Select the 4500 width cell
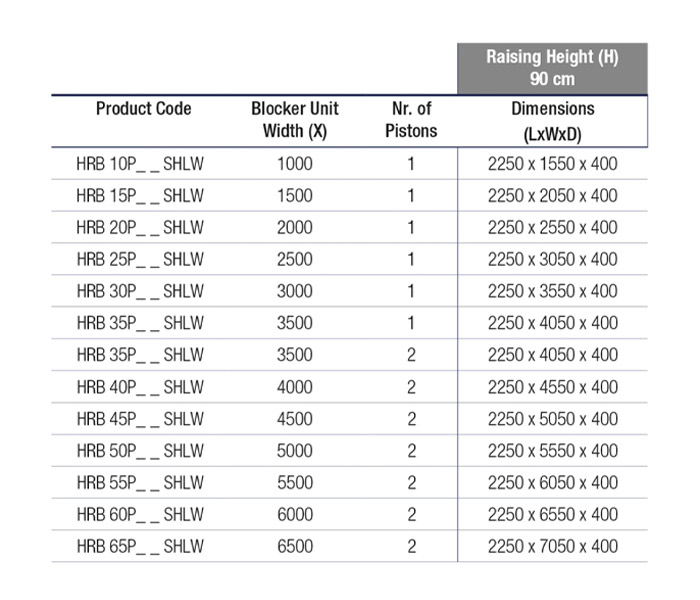This screenshot has width=700, height=600. (x=295, y=419)
